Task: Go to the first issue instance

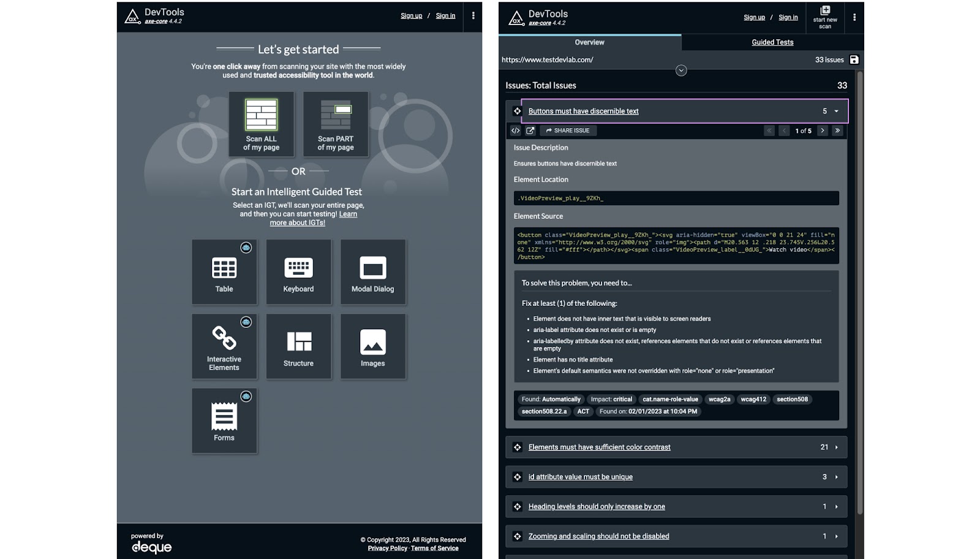Action: (769, 131)
